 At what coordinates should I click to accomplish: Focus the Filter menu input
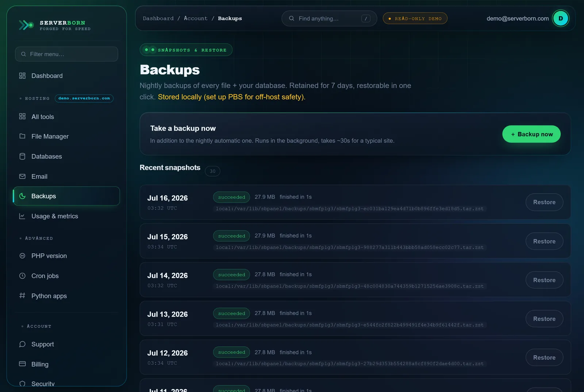point(66,54)
